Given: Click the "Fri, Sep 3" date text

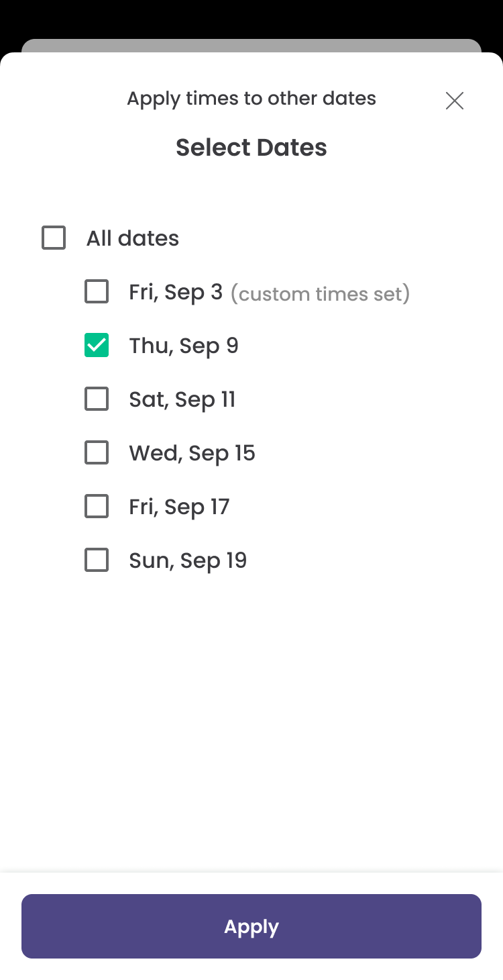Looking at the screenshot, I should 176,292.
